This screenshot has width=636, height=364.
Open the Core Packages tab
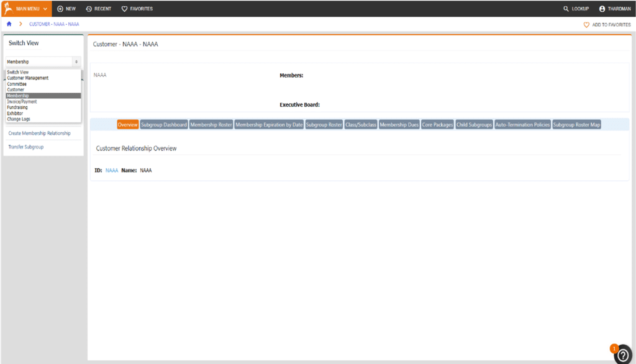437,125
